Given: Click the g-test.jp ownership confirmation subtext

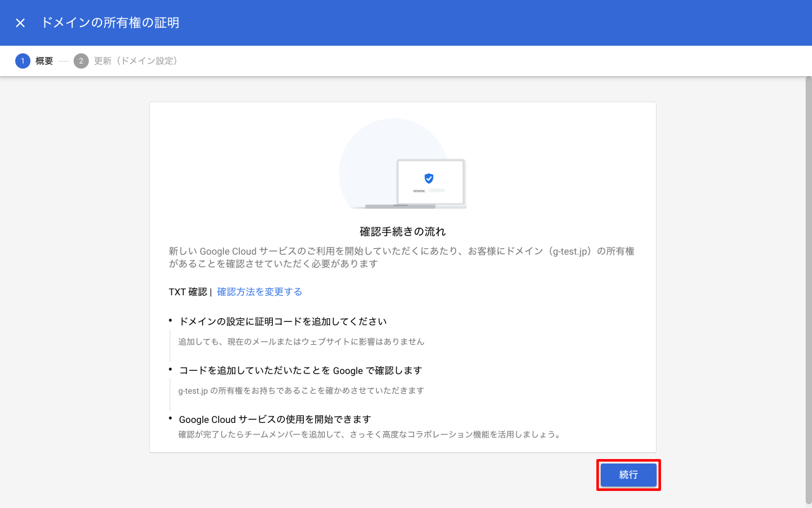Looking at the screenshot, I should 301,391.
